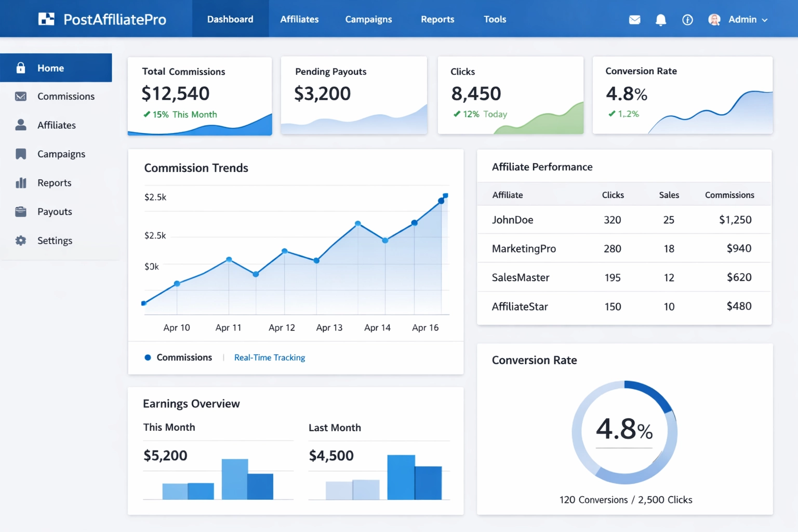The width and height of the screenshot is (798, 532).
Task: Click the JohnDoe affiliate row
Action: pos(623,220)
